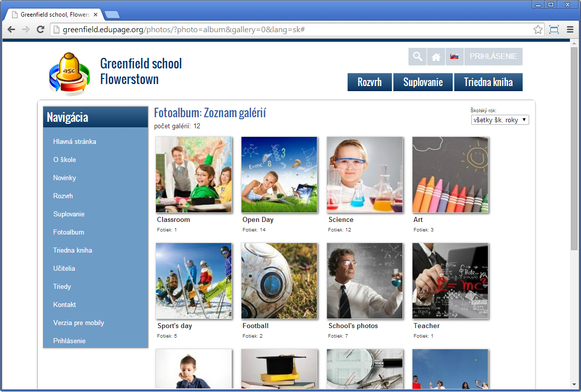Image resolution: width=581 pixels, height=392 pixels.
Task: Open the thumbnail of boy resting chin
Action: pyautogui.click(x=194, y=369)
